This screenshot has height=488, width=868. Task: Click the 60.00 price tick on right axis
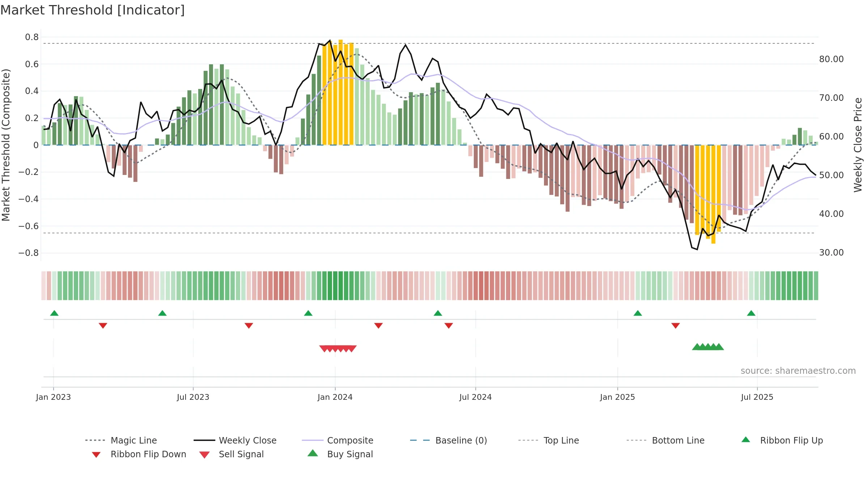click(x=831, y=137)
